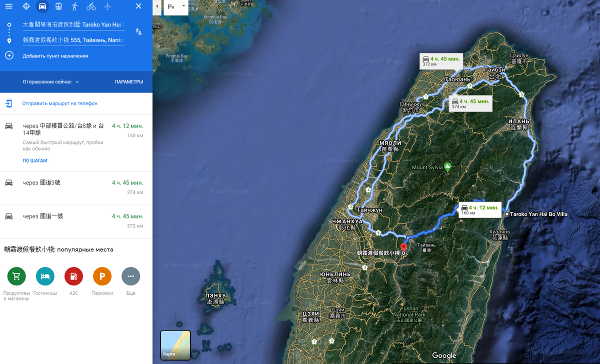Swap origin and destination
This screenshot has width=600, height=364.
[x=138, y=31]
